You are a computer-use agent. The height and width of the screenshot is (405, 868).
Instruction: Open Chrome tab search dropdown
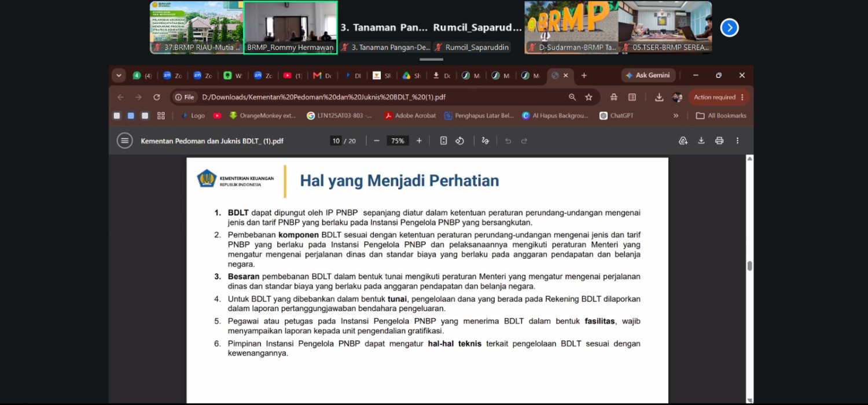[119, 75]
